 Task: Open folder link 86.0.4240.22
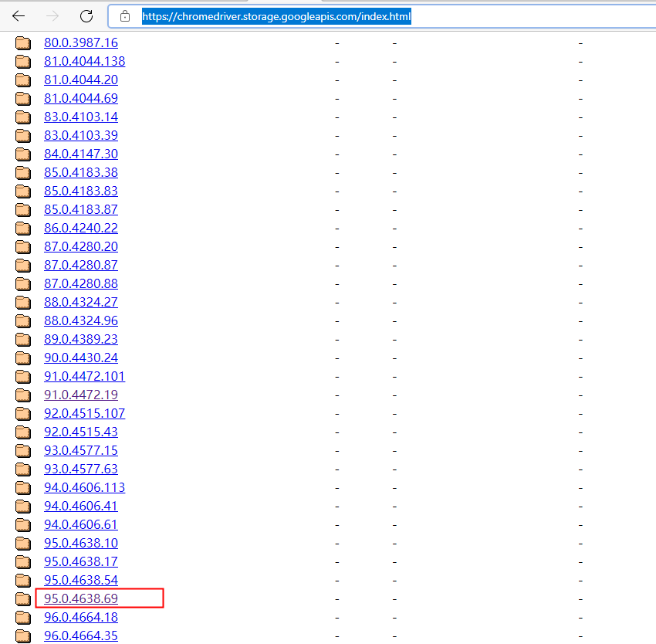[81, 228]
